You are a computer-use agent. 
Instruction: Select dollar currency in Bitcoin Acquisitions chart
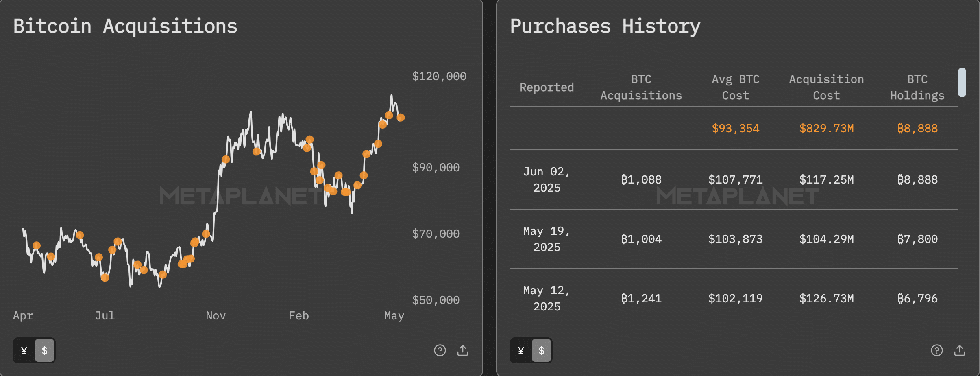pyautogui.click(x=45, y=350)
